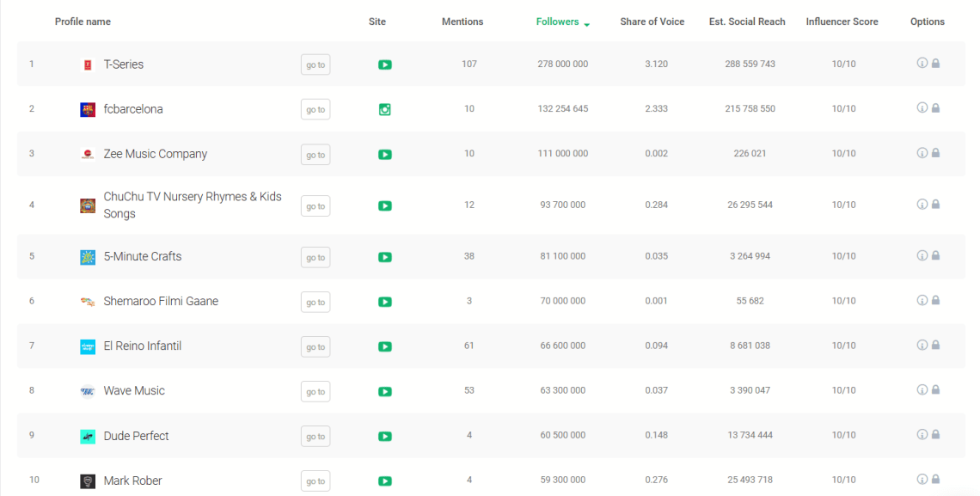Click the Site column header
This screenshot has height=496, width=980.
coord(377,21)
